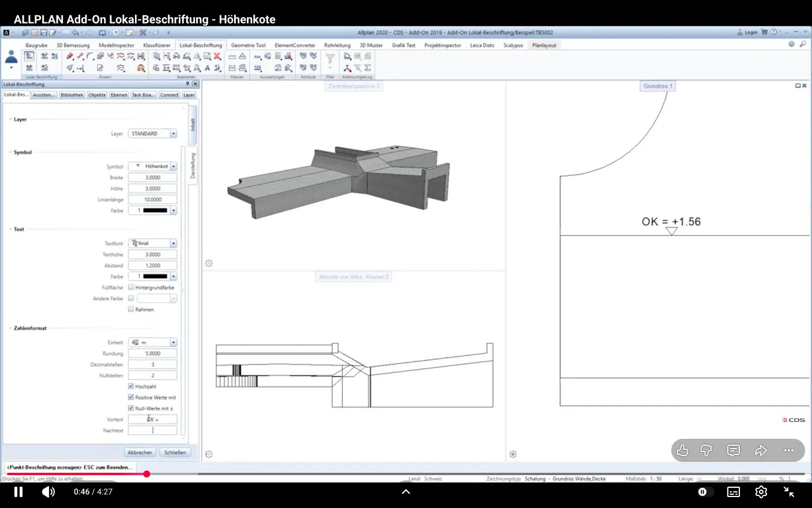Open the Symbol Höhenkot dropdown
Screen dimensions: 812x508
pyautogui.click(x=173, y=167)
